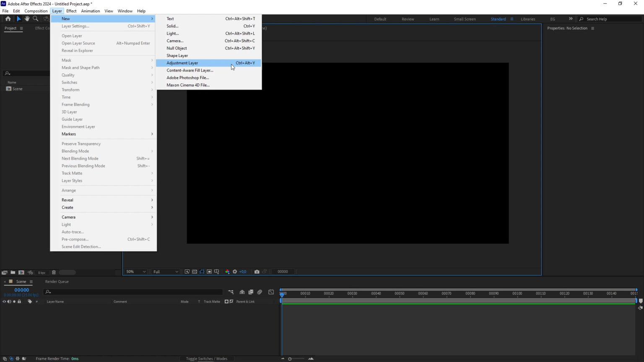Choose Adjustment Layer from the New submenu

click(x=182, y=63)
